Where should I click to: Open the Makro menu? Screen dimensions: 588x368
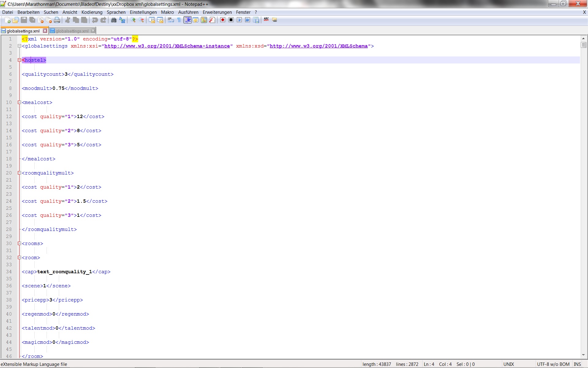pyautogui.click(x=168, y=12)
